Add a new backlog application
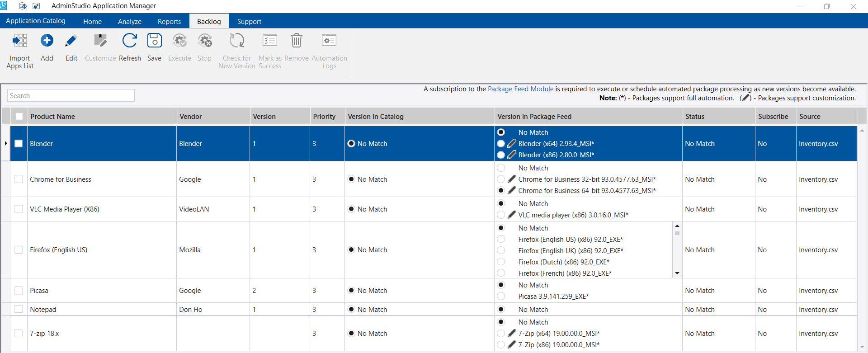The image size is (868, 353). point(47,41)
